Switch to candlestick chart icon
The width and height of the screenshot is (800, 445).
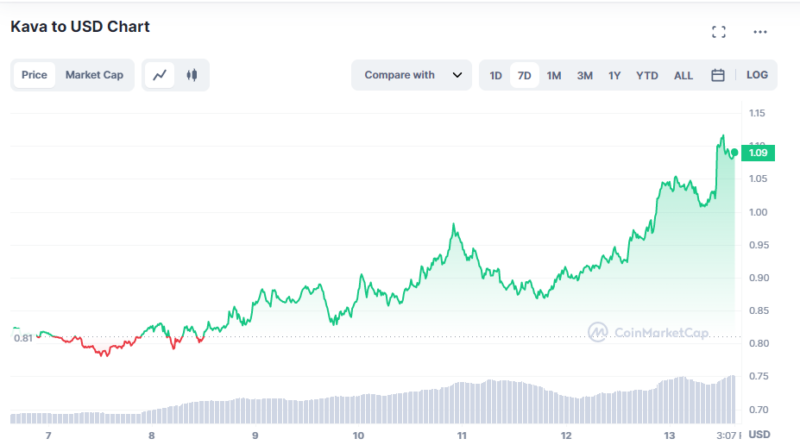pos(192,75)
